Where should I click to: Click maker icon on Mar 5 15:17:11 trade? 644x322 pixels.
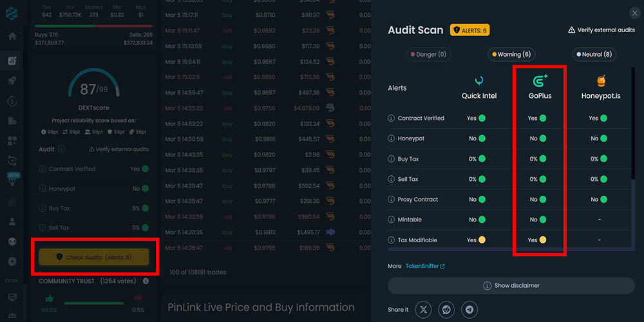[330, 15]
